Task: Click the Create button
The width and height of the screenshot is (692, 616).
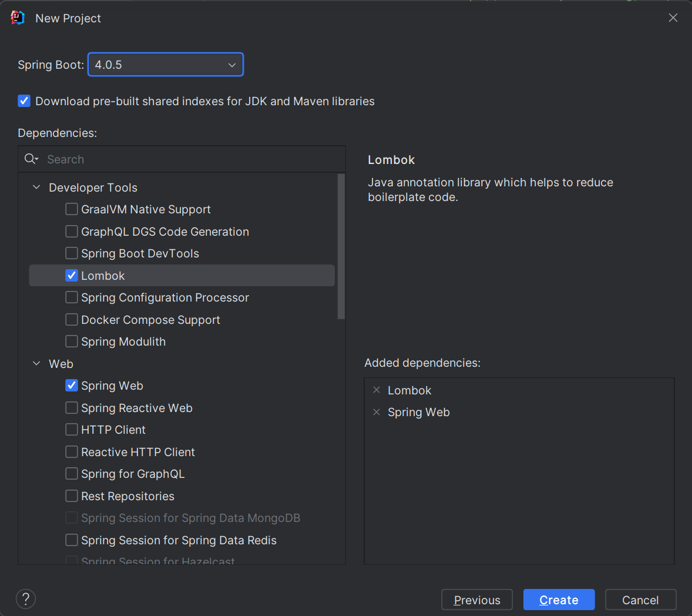Action: coord(559,600)
